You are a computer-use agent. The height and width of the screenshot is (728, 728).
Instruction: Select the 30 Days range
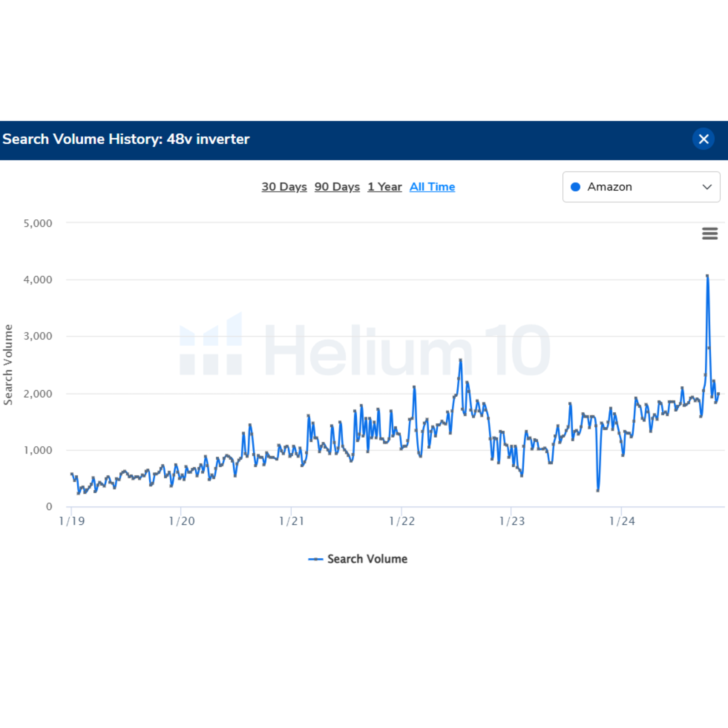pos(284,187)
